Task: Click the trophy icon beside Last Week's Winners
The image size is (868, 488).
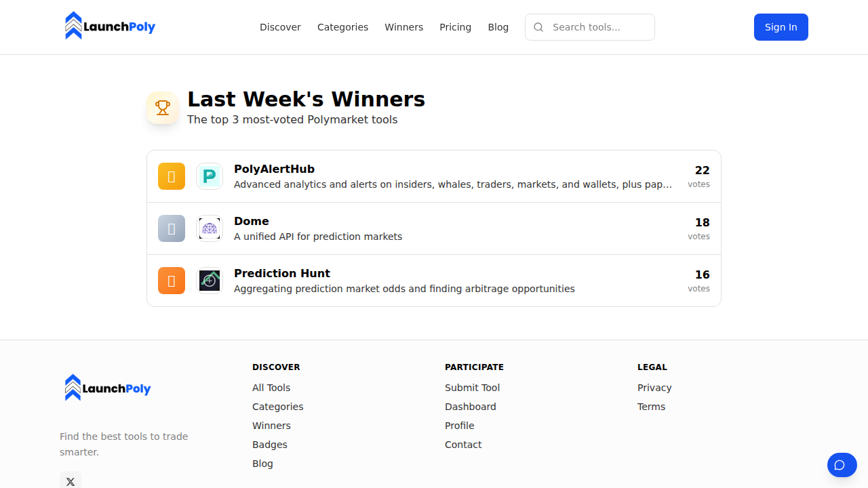Action: click(x=162, y=108)
